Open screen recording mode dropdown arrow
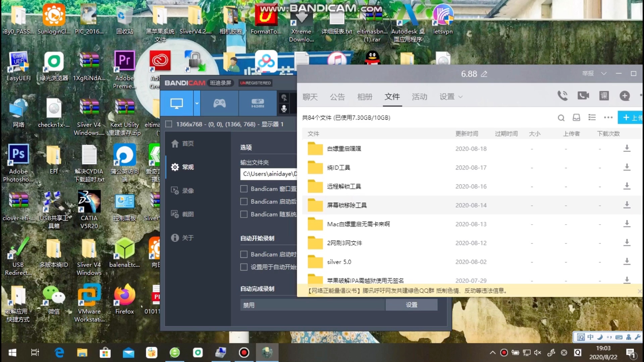Viewport: 644px width, 362px height. 197,103
